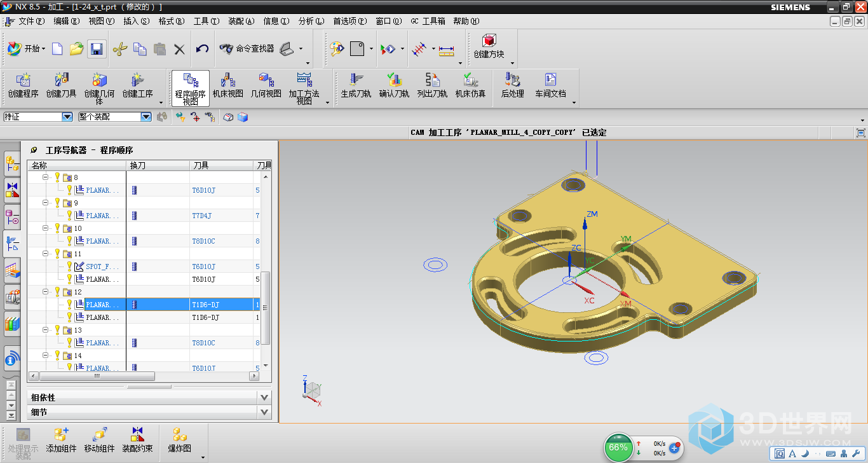Switch to 加工方法视图 machining method view
This screenshot has height=463, width=868.
[304, 88]
